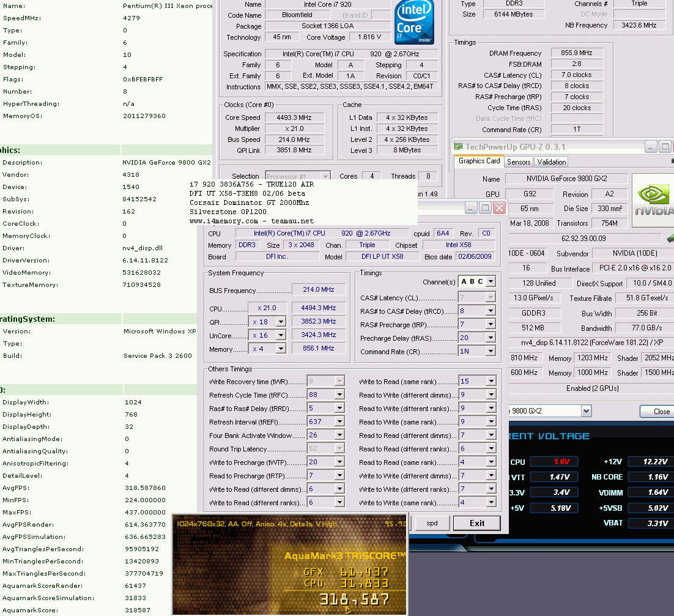Click the GPU-Z title bar card icon
The image size is (674, 616).
click(458, 147)
